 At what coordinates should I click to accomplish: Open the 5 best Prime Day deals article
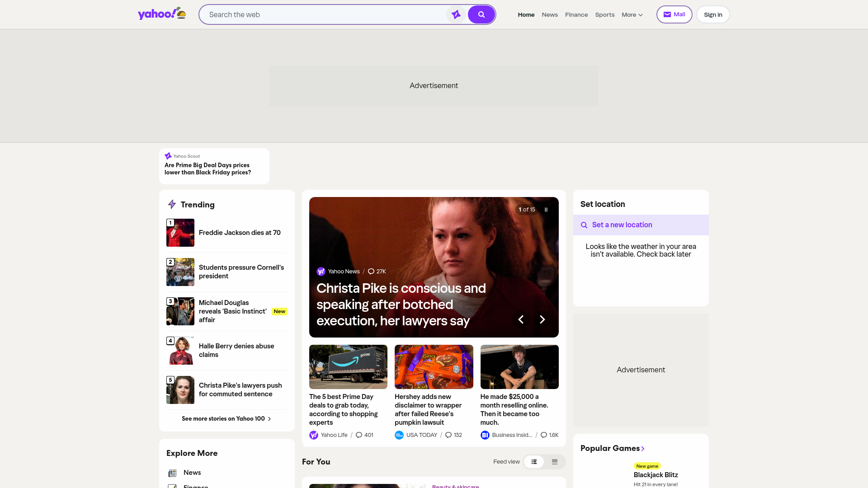(x=344, y=409)
